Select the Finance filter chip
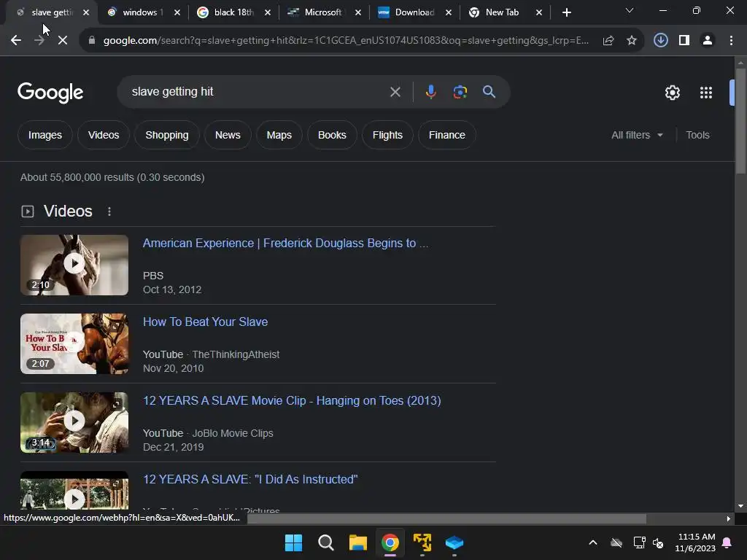Image resolution: width=747 pixels, height=560 pixels. click(x=447, y=135)
